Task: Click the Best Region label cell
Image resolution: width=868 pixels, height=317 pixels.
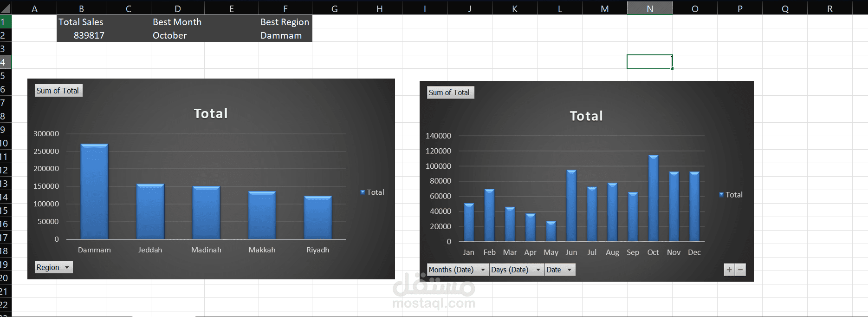Action: point(285,22)
